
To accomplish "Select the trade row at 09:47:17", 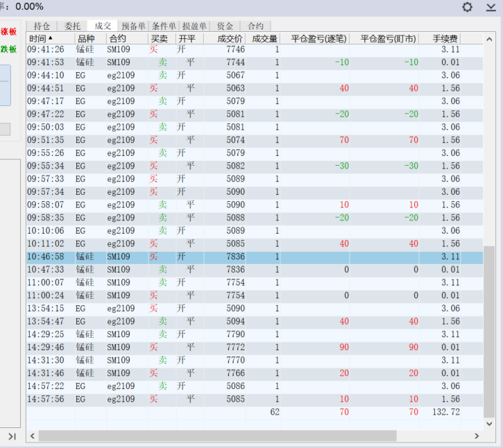I will [255, 101].
